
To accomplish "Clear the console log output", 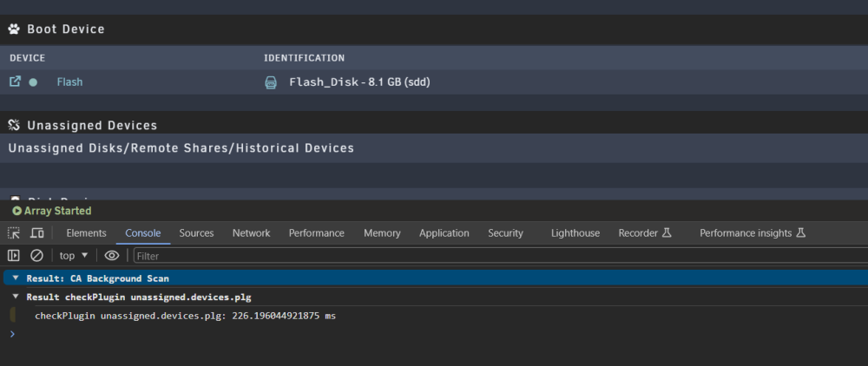I will 36,256.
